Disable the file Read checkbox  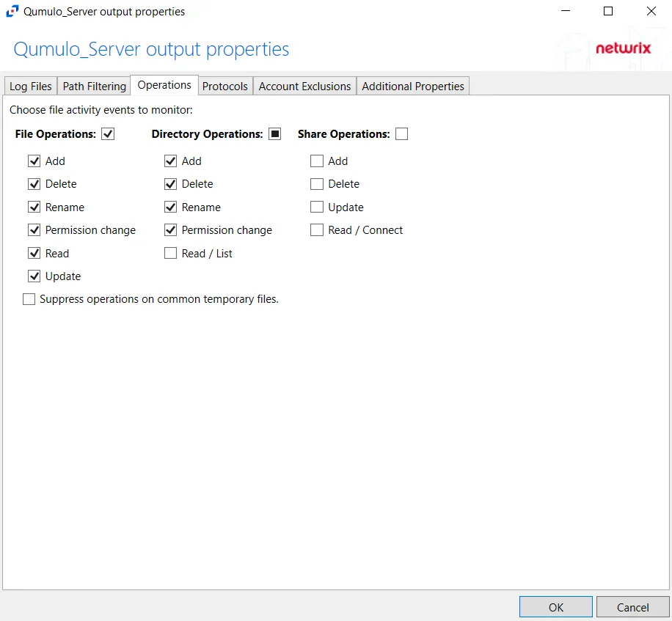tap(34, 253)
